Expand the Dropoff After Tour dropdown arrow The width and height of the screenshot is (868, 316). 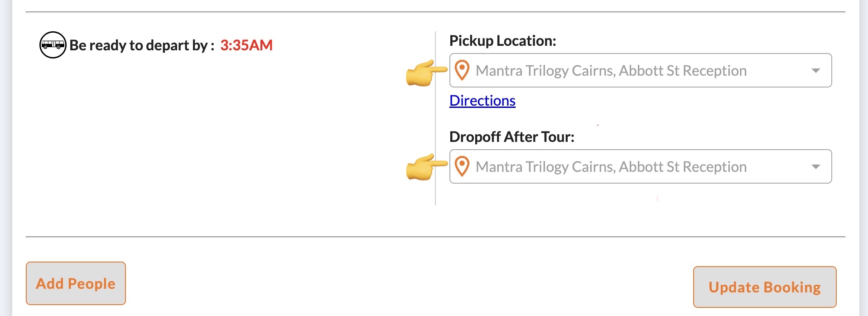(x=815, y=167)
